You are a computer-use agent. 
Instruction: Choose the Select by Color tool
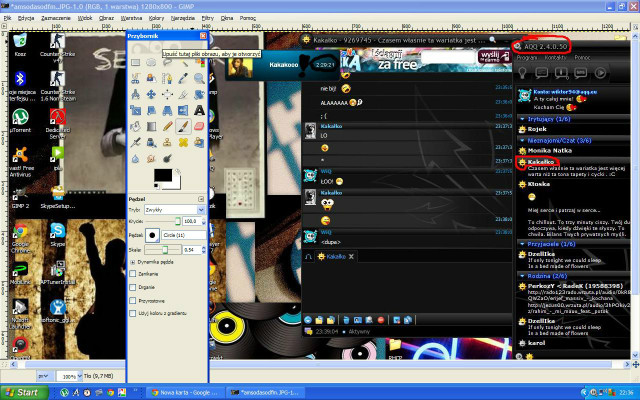[x=199, y=62]
